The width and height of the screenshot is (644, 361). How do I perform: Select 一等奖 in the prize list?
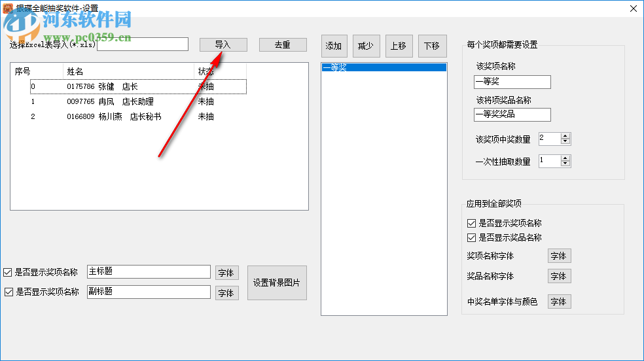tap(384, 67)
